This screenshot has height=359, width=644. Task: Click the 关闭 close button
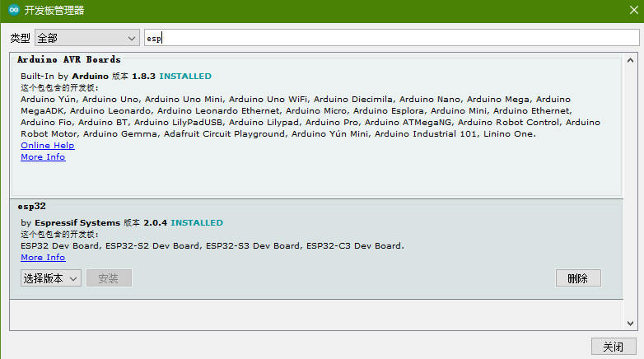tap(614, 347)
